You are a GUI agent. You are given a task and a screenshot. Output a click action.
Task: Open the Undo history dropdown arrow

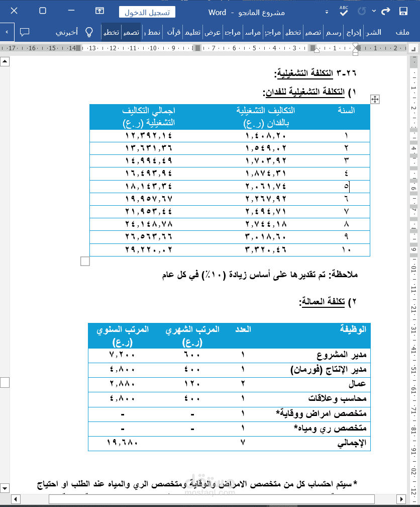pos(374,11)
